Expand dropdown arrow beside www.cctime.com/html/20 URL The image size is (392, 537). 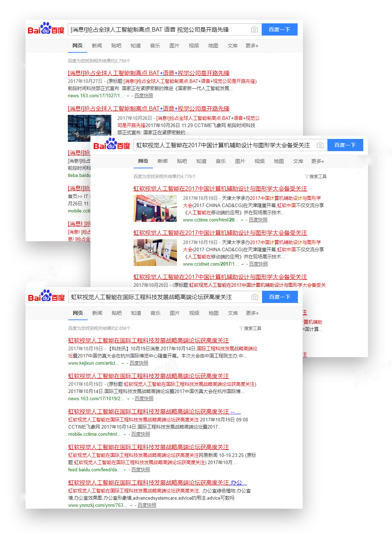click(x=242, y=220)
